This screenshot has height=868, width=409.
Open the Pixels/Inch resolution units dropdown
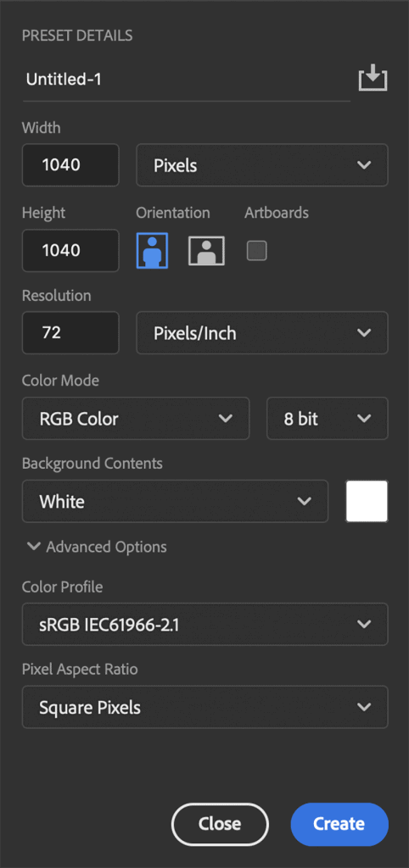click(x=262, y=332)
